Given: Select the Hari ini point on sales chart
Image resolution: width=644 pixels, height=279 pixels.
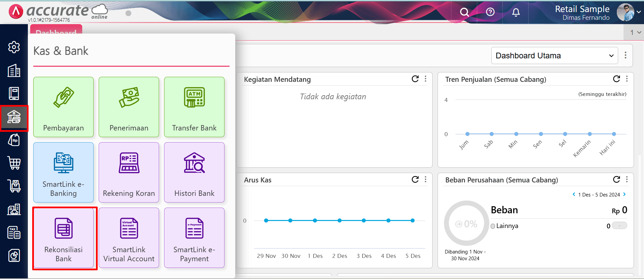Looking at the screenshot, I should tap(614, 134).
